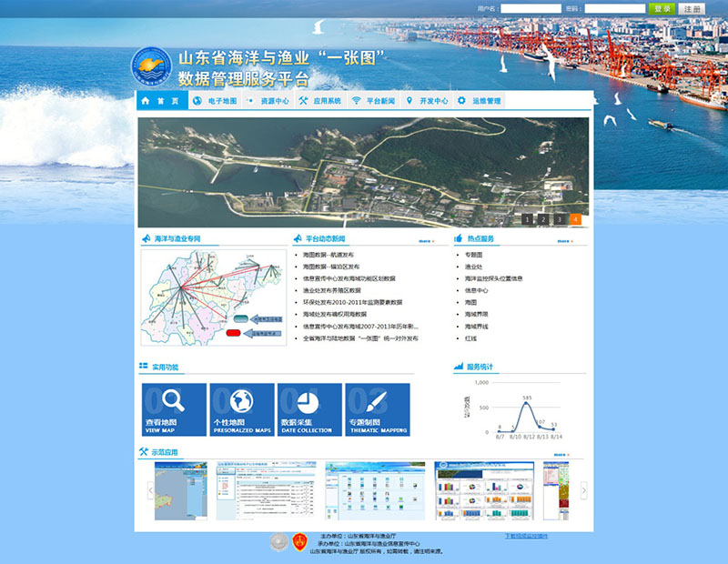Click more link in 示范应用 section
Image resolution: width=728 pixels, height=564 pixels.
click(x=561, y=455)
